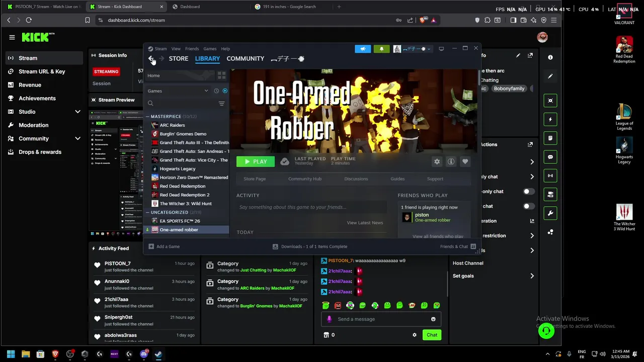Click the Steam library search field
This screenshot has width=644, height=362.
[x=181, y=104]
